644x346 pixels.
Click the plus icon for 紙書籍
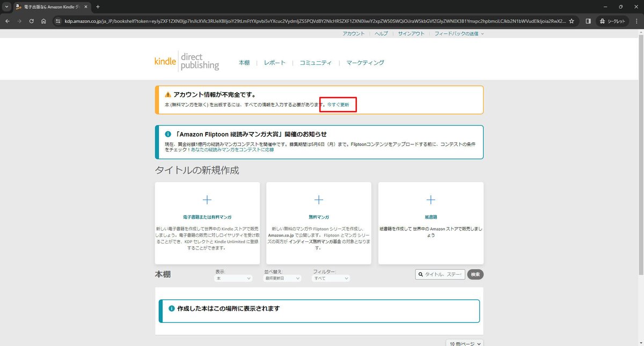point(430,200)
